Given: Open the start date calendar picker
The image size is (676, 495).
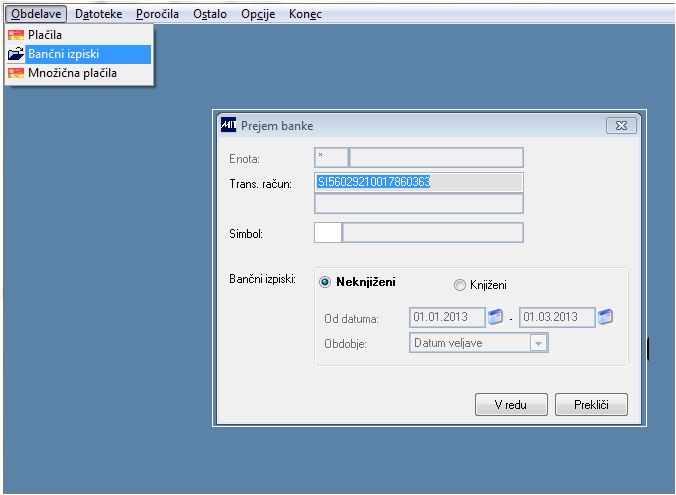Looking at the screenshot, I should (495, 317).
